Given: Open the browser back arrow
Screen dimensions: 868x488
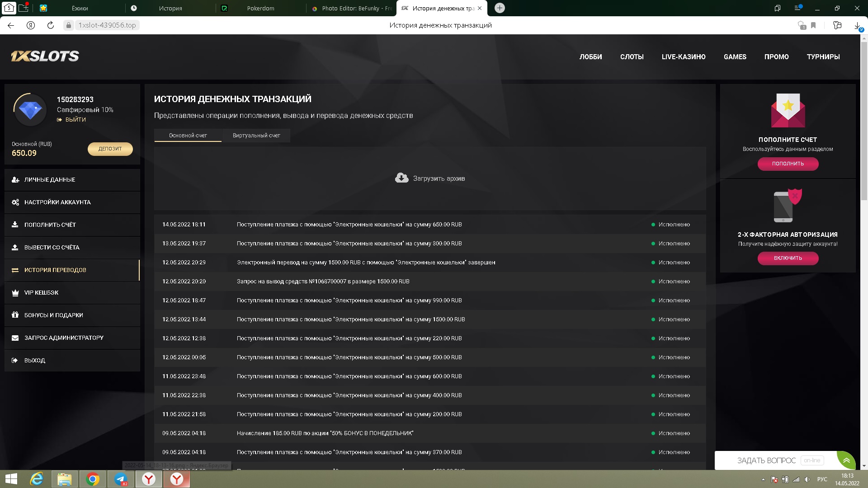Looking at the screenshot, I should 11,25.
